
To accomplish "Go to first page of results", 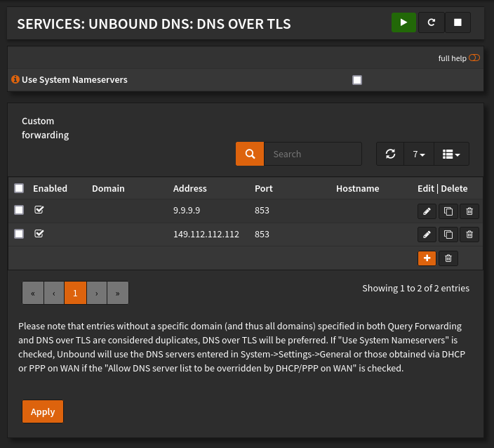I will click(33, 293).
